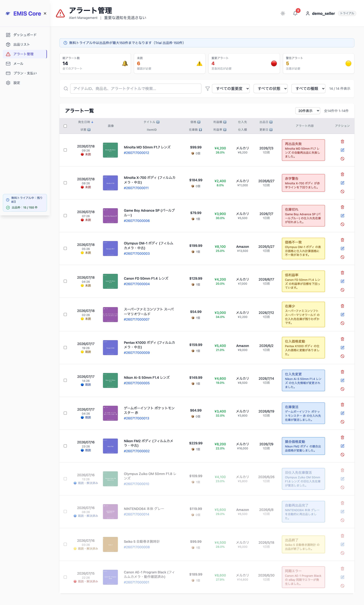Open the すべての種類 type dropdown

pyautogui.click(x=308, y=89)
